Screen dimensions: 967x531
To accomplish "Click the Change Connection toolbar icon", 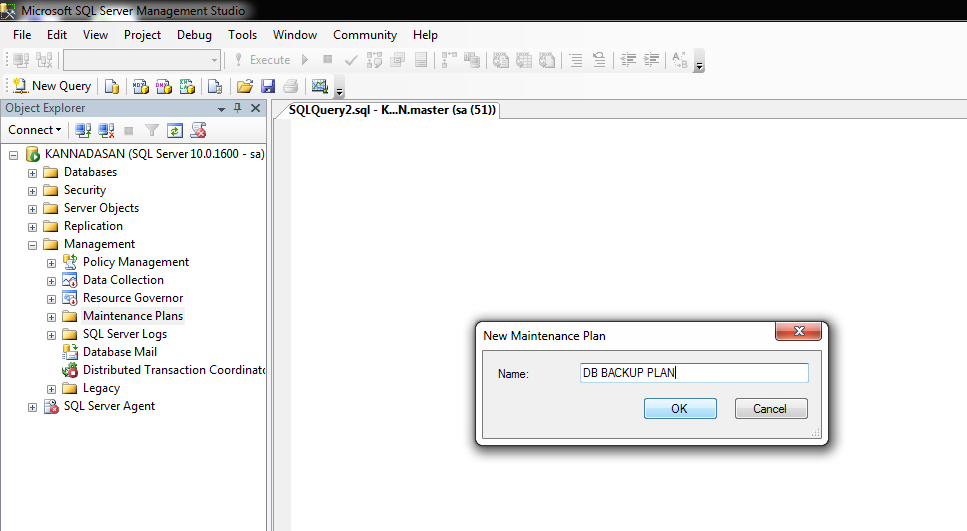I will point(44,60).
